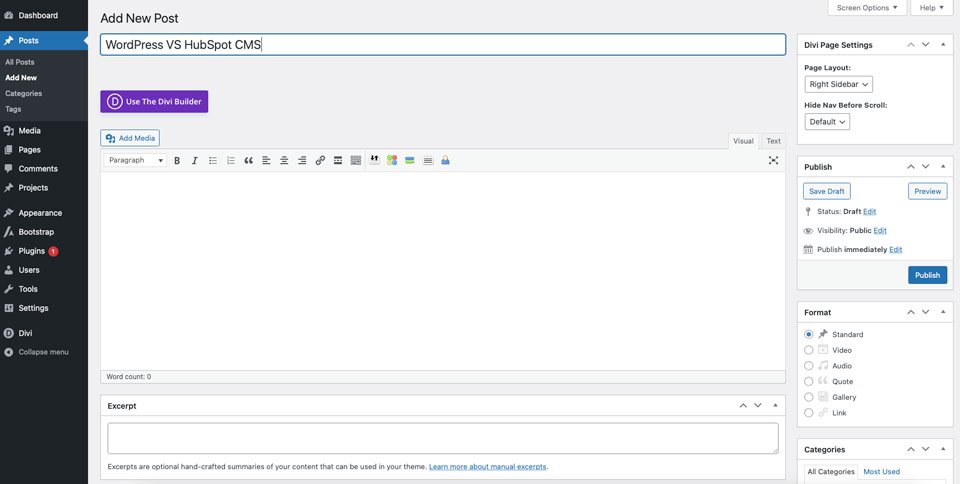Collapse the Format panel with triangle toggle
This screenshot has height=484, width=960.
941,312
